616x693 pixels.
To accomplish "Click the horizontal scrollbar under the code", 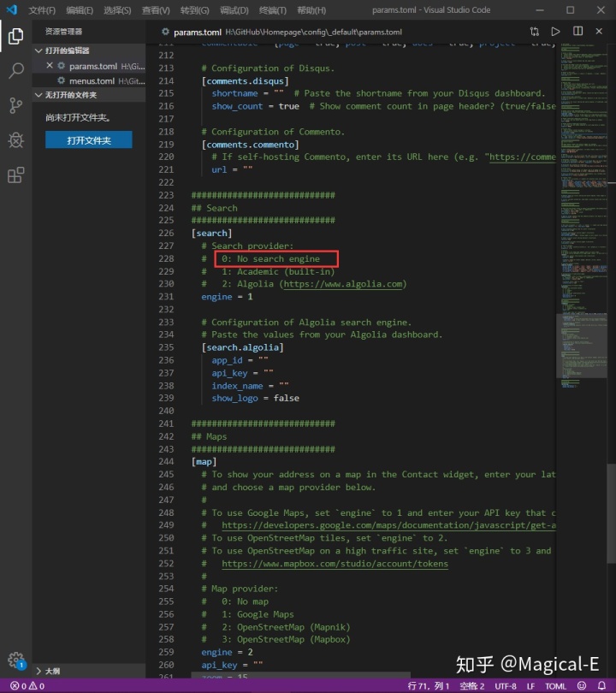I will [300, 675].
